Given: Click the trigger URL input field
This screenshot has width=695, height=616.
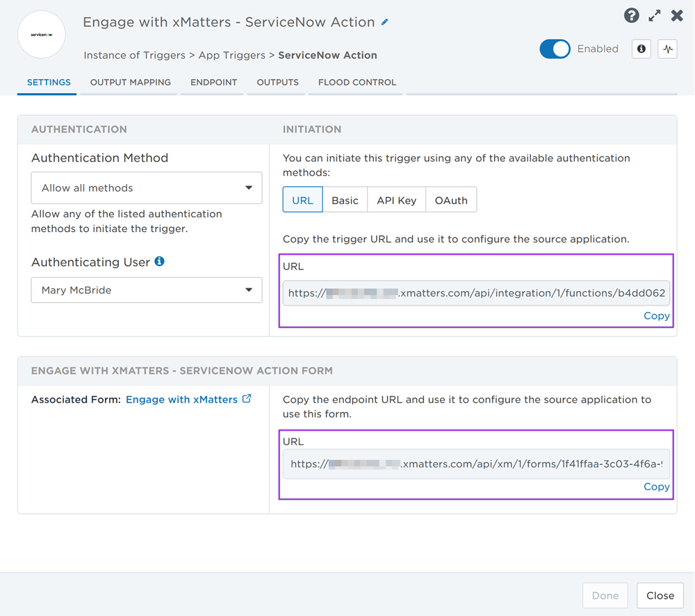Looking at the screenshot, I should click(x=477, y=293).
